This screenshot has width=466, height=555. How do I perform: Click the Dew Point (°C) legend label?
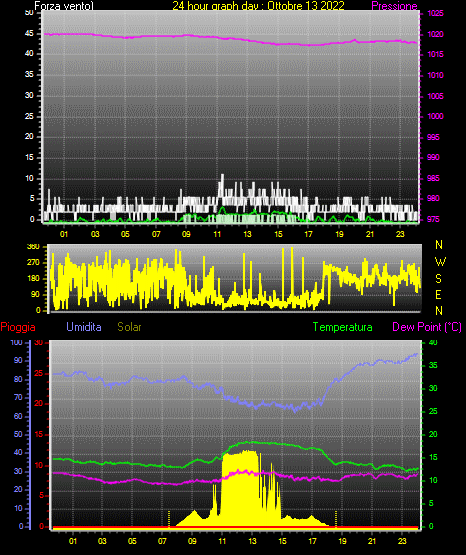(x=427, y=327)
